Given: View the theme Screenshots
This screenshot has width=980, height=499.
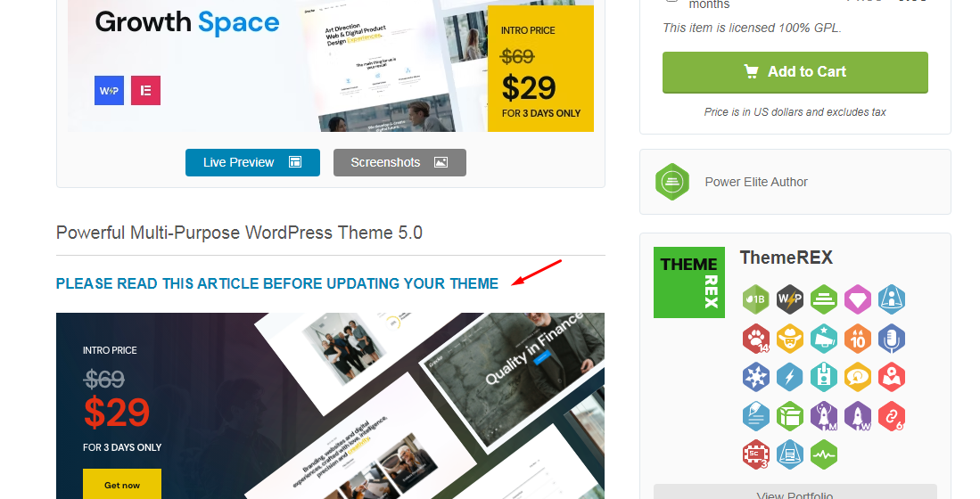Looking at the screenshot, I should click(x=399, y=162).
